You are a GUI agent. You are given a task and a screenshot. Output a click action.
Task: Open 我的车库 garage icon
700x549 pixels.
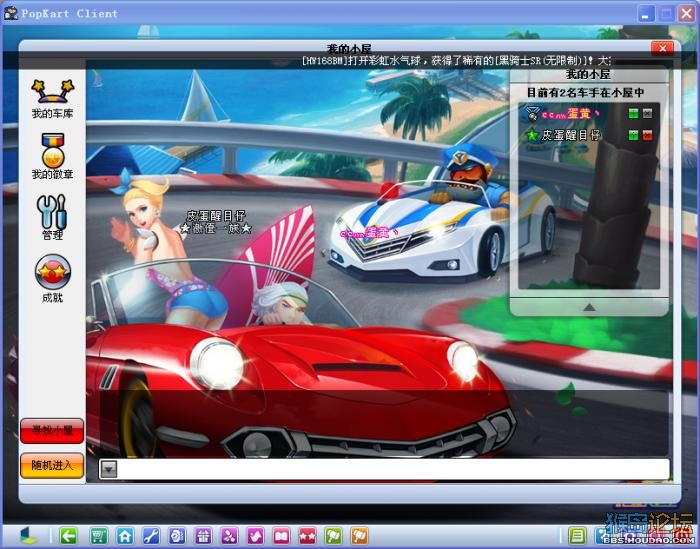point(52,99)
